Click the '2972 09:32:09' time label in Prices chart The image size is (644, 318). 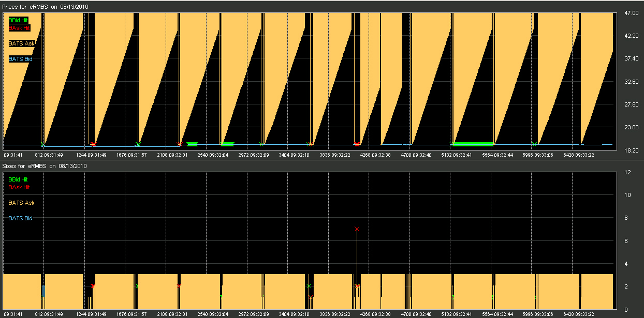[254, 154]
